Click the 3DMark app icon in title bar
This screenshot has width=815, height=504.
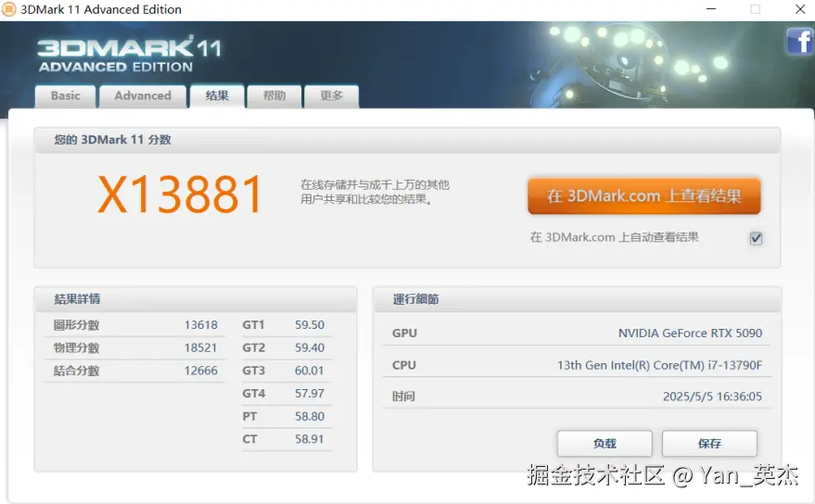(9, 9)
